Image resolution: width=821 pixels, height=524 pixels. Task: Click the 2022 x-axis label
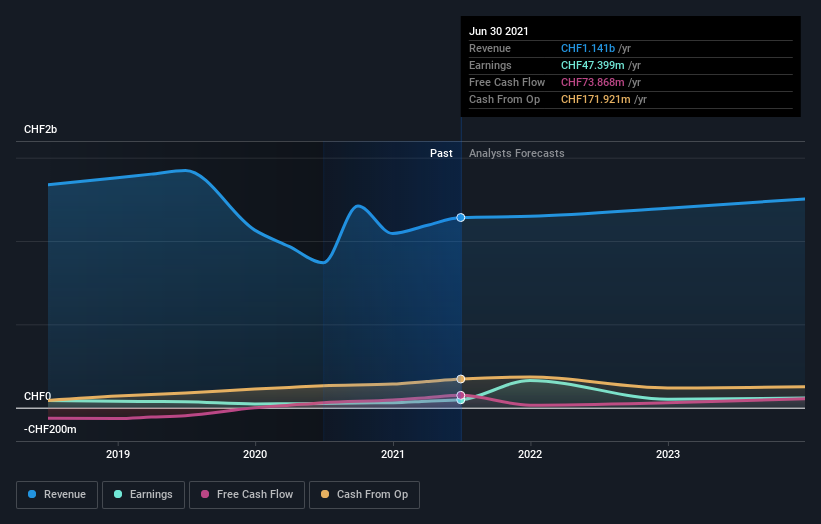point(530,454)
